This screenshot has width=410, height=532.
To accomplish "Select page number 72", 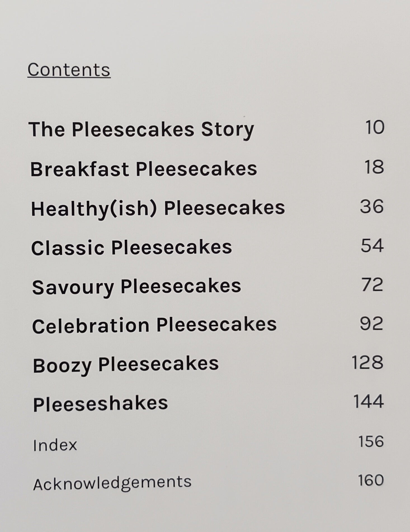I will (x=372, y=285).
